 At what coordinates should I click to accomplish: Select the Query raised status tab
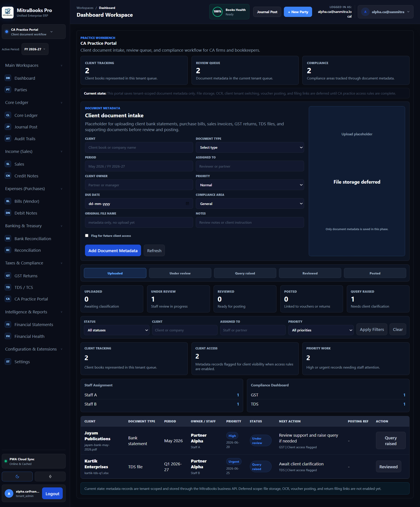[245, 273]
